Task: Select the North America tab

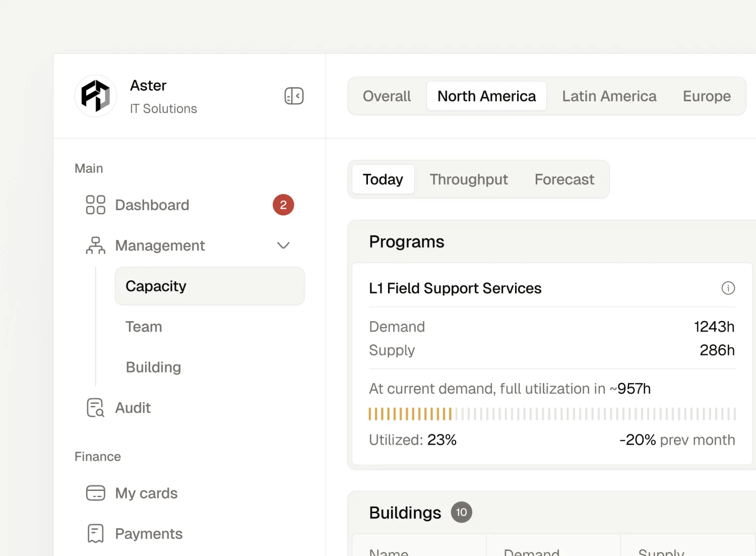Action: click(486, 96)
